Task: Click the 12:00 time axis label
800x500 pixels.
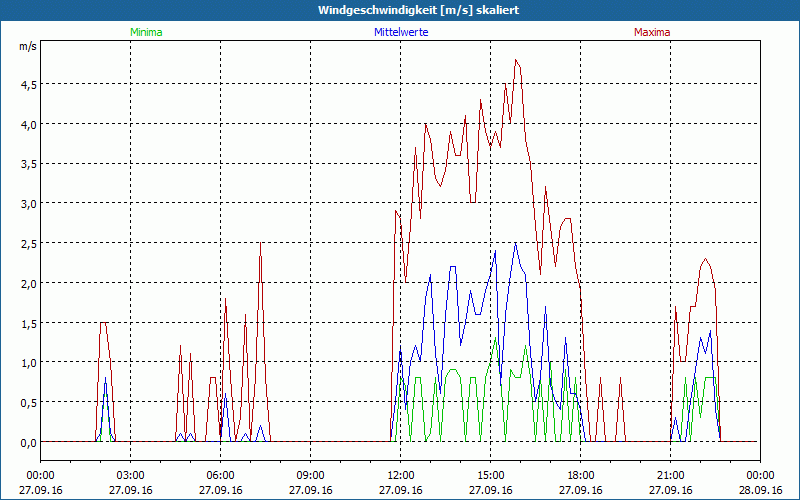Action: point(401,476)
